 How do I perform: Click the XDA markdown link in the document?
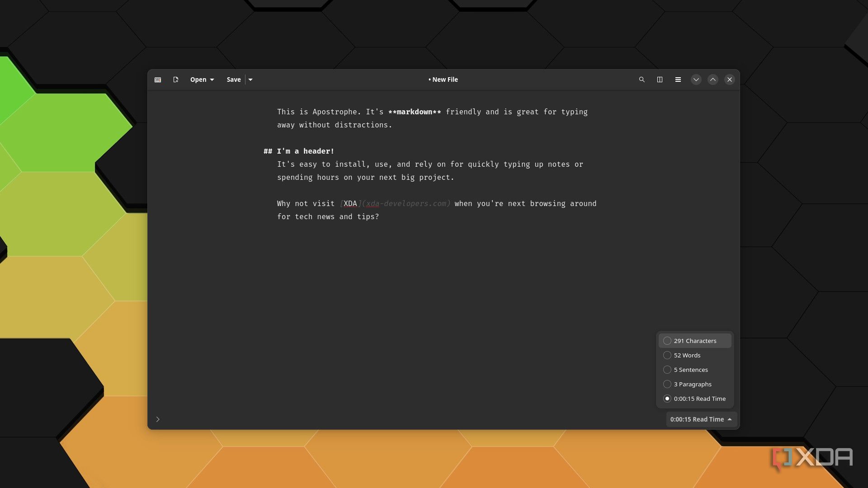point(350,203)
